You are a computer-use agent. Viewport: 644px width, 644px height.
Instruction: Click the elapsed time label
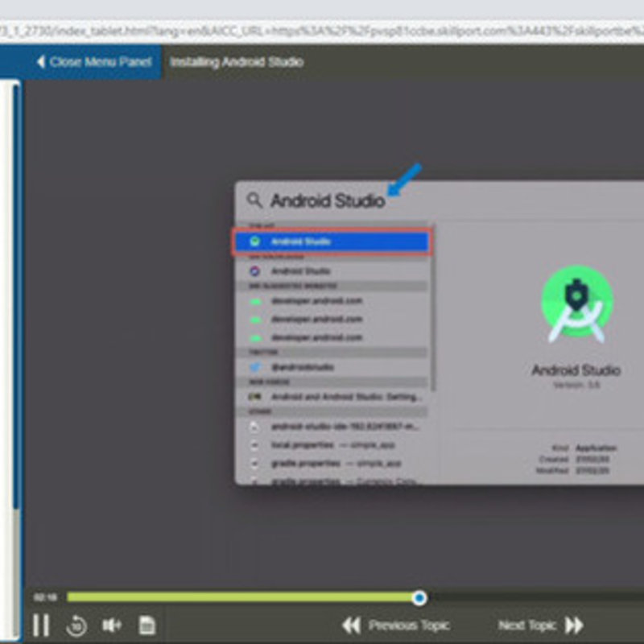coord(45,597)
